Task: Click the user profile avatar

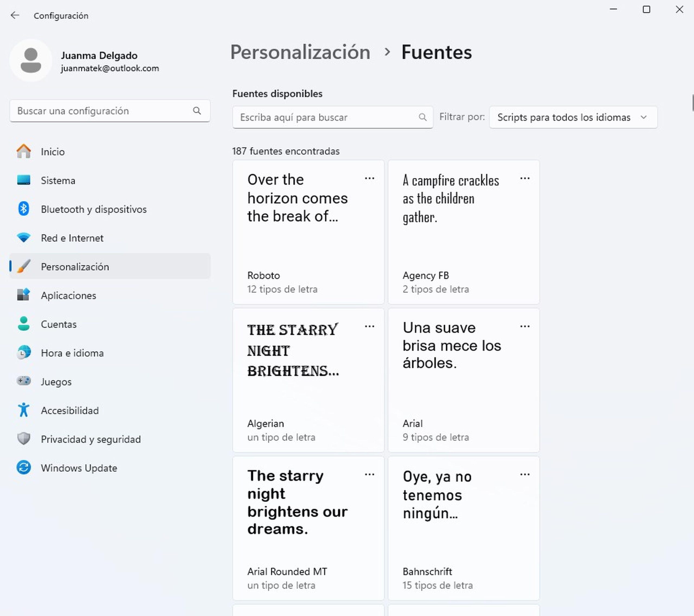Action: click(31, 60)
